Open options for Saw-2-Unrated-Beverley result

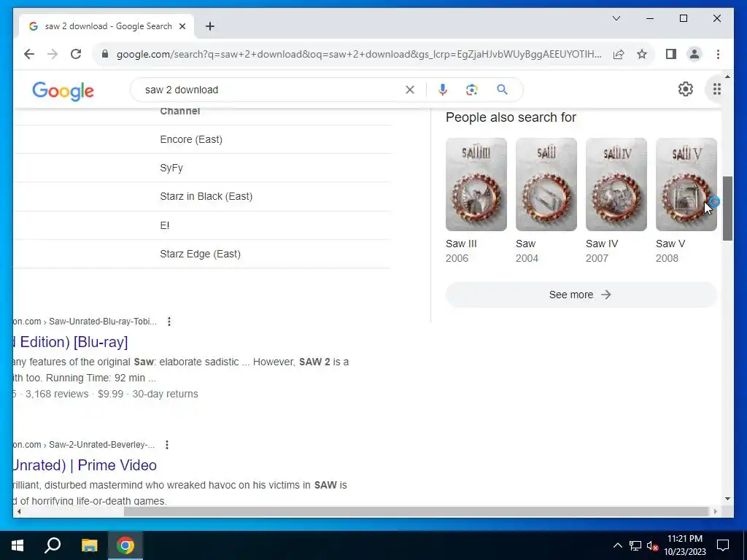tap(167, 445)
